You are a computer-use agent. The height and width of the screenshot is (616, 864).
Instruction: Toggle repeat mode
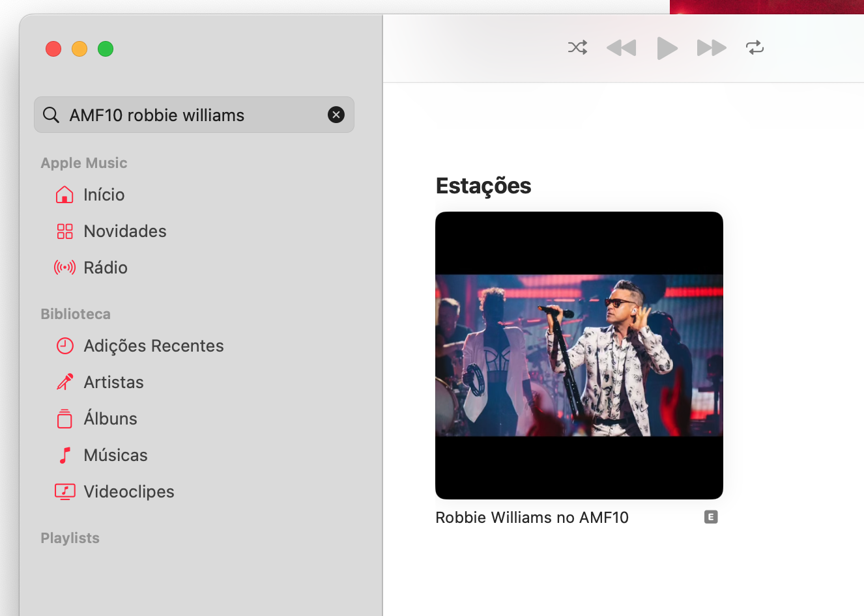755,48
